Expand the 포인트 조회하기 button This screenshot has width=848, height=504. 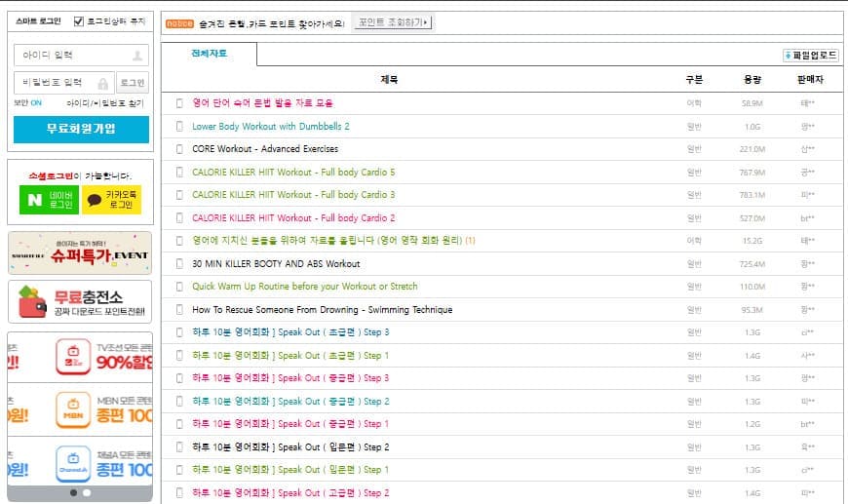click(392, 22)
